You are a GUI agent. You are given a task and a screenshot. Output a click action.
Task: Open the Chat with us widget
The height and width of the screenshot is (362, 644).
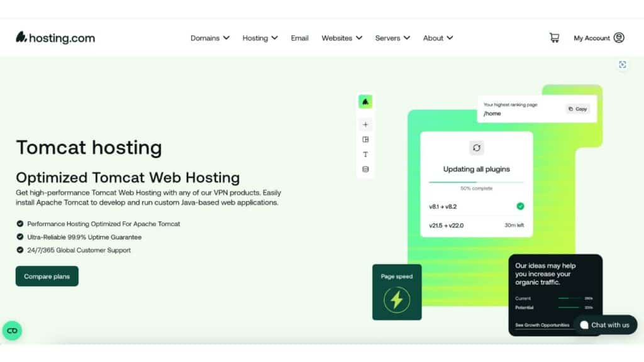tap(605, 325)
